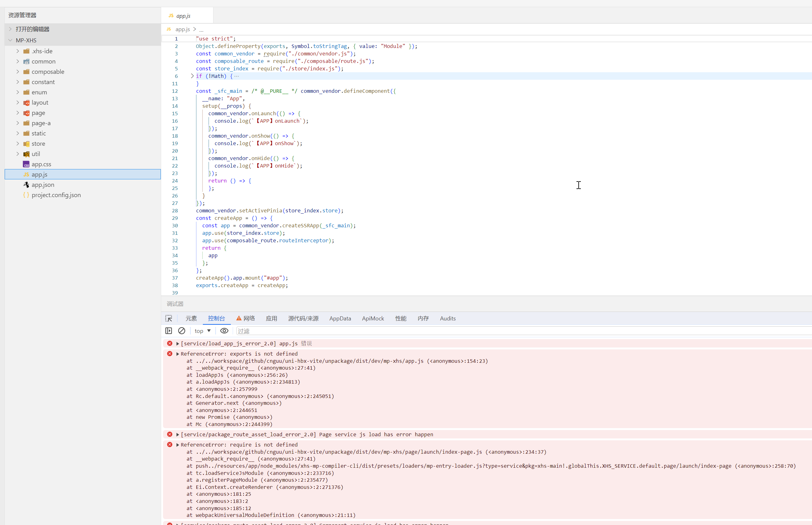This screenshot has width=812, height=525.
Task: Click the layout folder icon
Action: (26, 103)
